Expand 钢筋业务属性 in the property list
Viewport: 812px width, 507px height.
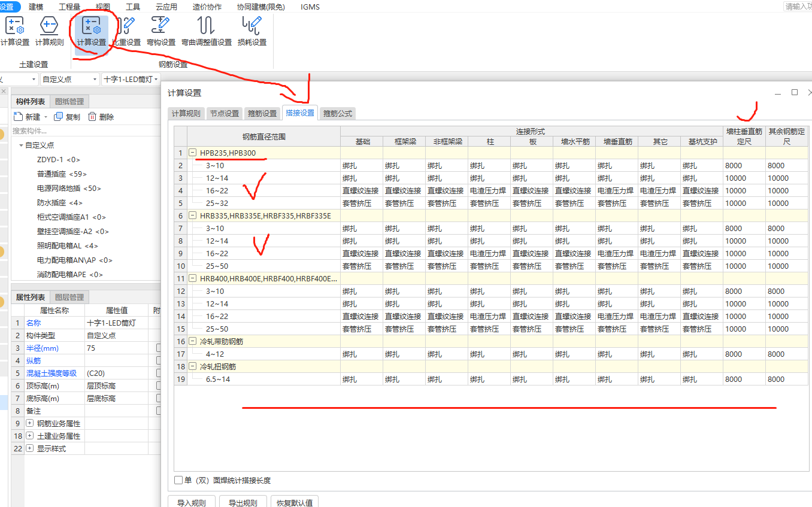[30, 423]
